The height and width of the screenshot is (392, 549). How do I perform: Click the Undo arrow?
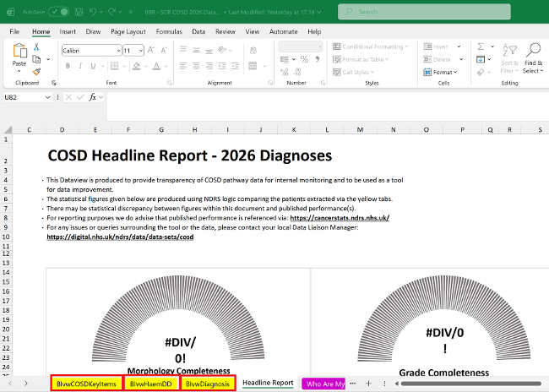tap(93, 12)
